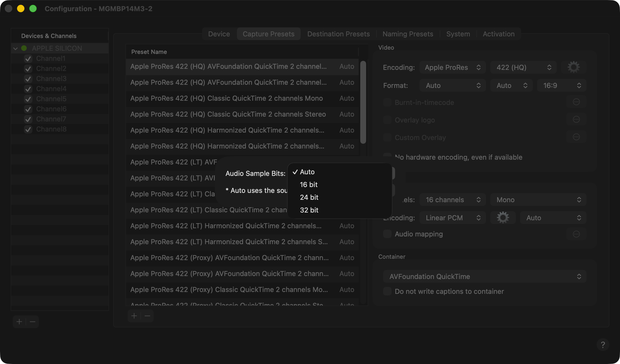620x364 pixels.
Task: Toggle Channel4 checkbox
Action: click(28, 89)
